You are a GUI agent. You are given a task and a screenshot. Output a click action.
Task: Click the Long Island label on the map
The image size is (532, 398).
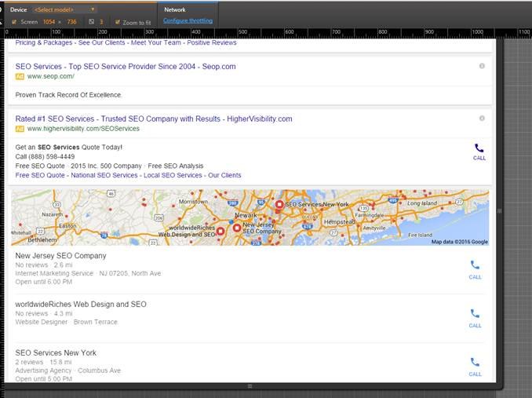(422, 203)
